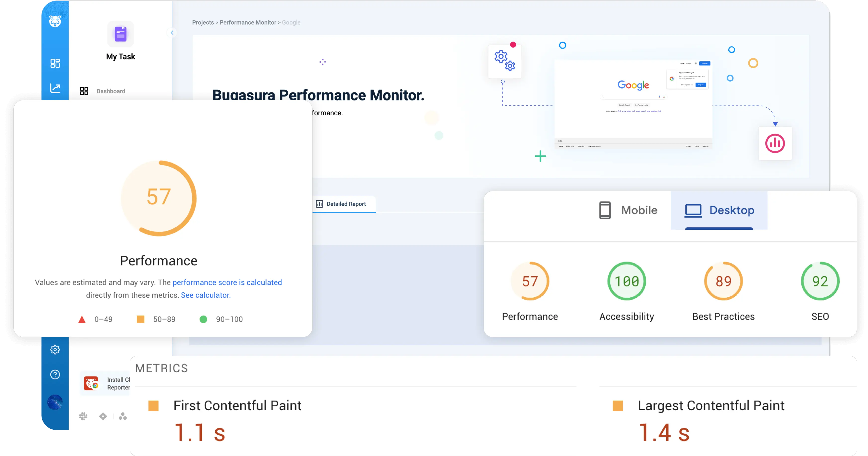Screen dimensions: 868x456
Task: Click the First Contentful Paint metric label
Action: [x=237, y=406]
